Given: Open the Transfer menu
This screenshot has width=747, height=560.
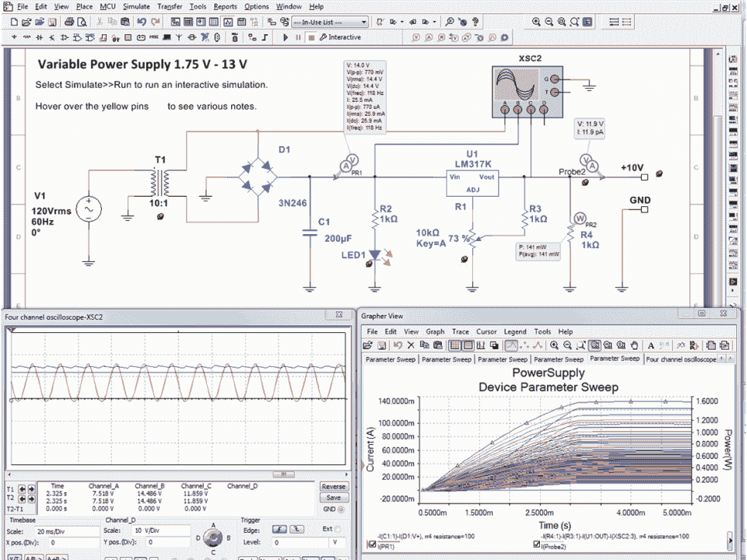Looking at the screenshot, I should (170, 7).
